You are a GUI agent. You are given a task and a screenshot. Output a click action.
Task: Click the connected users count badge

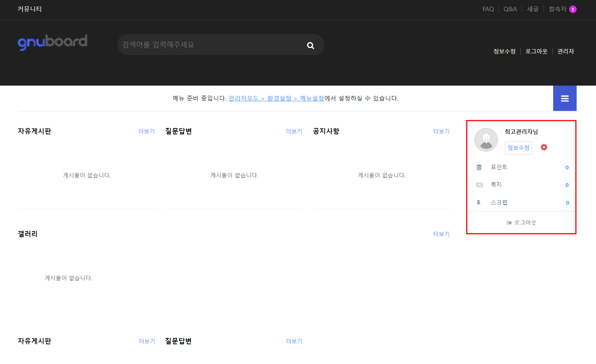pos(573,9)
